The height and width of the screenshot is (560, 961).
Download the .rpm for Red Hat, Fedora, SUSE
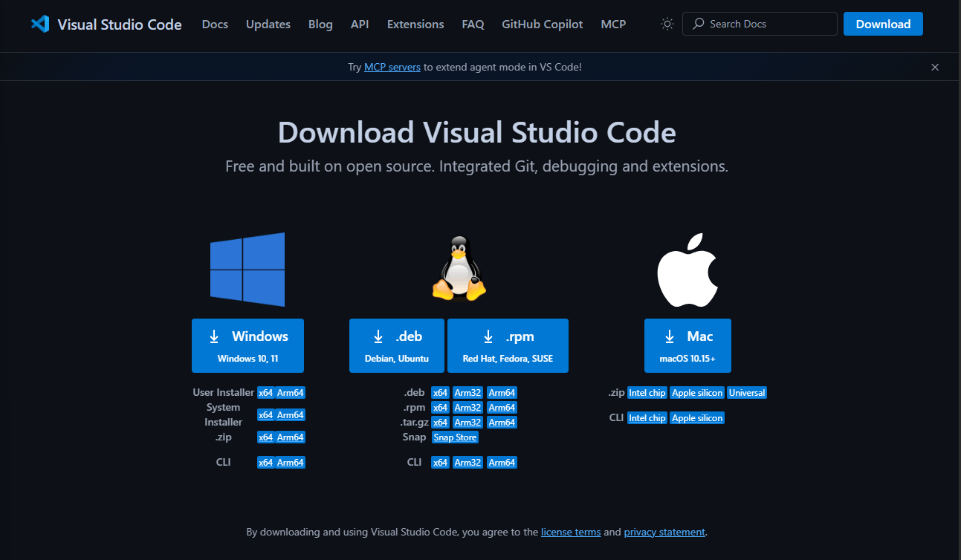tap(508, 345)
